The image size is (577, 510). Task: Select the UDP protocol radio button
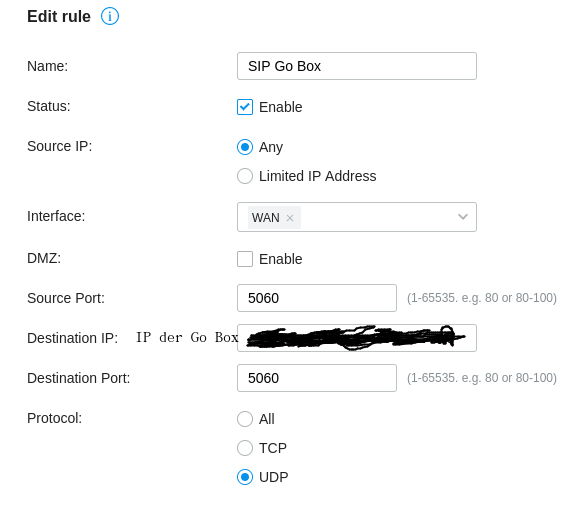245,477
